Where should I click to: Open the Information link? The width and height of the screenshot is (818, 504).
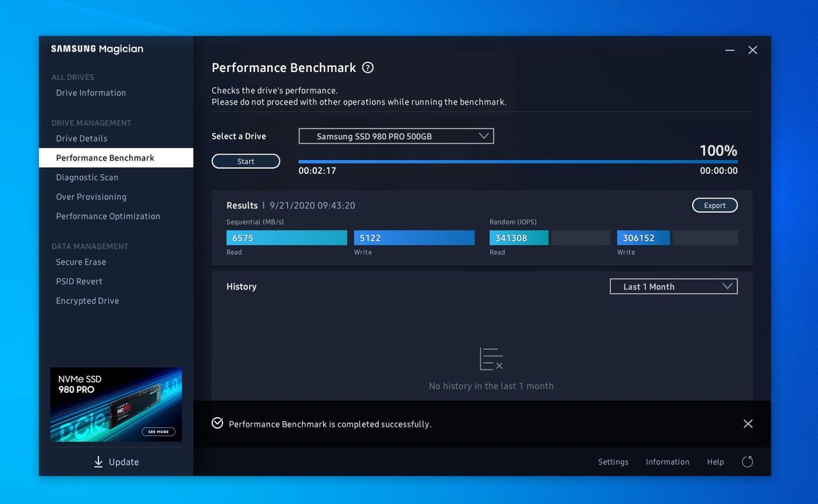[668, 462]
